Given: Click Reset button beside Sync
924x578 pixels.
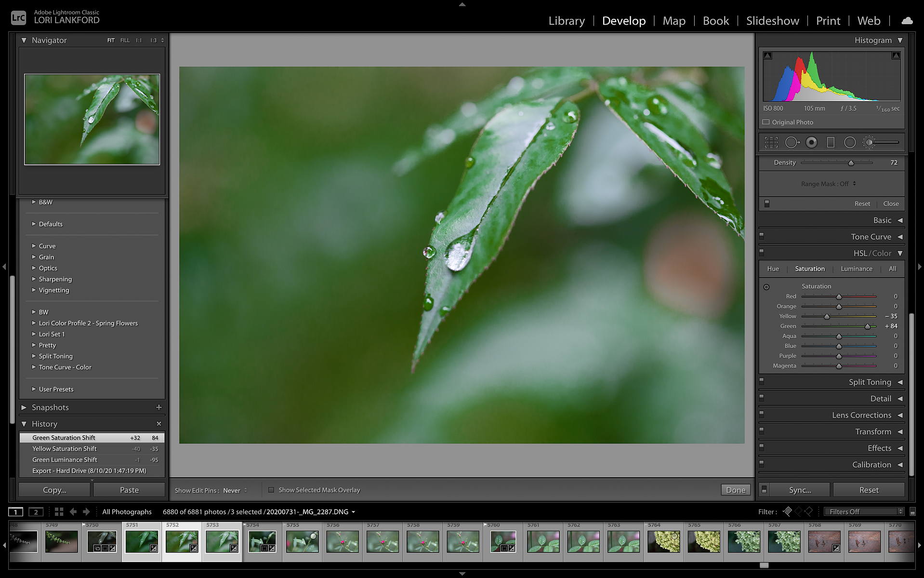Looking at the screenshot, I should 869,490.
